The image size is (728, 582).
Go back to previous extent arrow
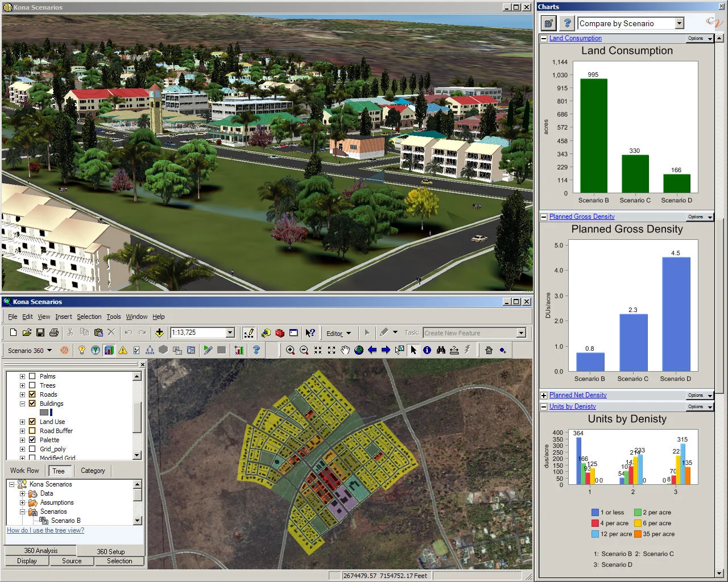[373, 350]
